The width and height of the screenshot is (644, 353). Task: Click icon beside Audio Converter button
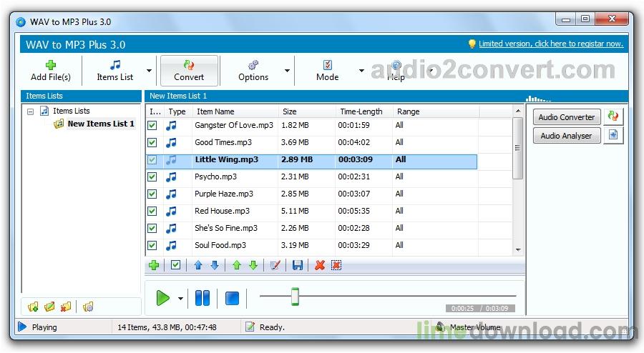point(613,116)
